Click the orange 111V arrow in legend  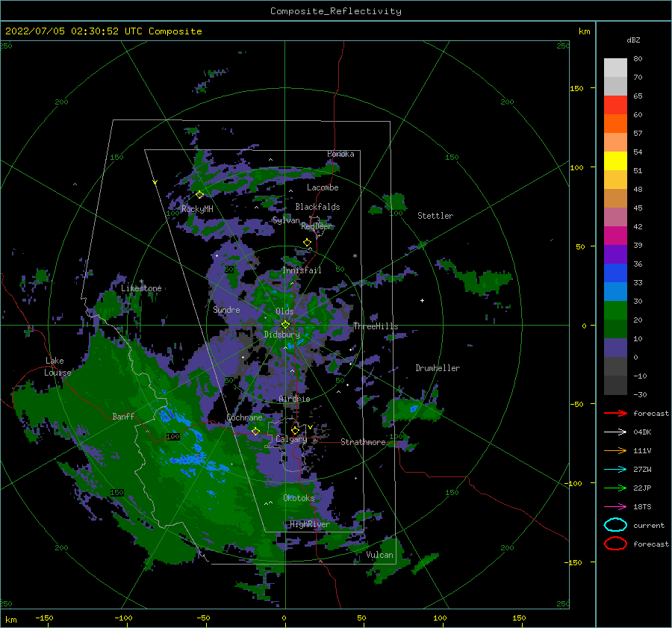tap(615, 450)
